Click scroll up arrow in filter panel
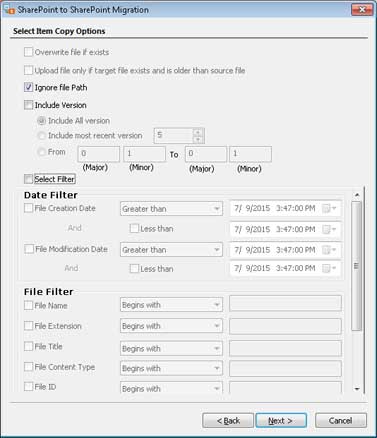This screenshot has width=377, height=438. click(x=357, y=195)
